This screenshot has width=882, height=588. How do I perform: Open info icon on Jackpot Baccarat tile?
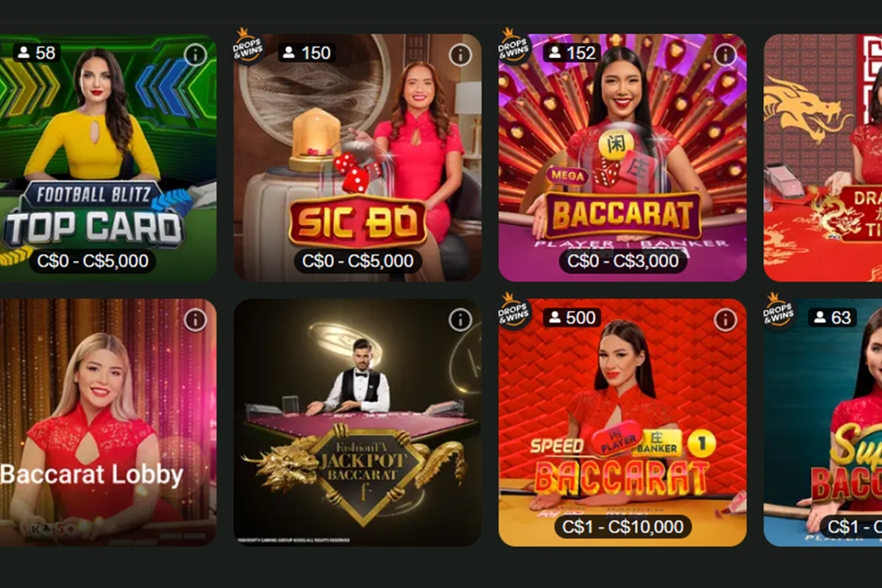tap(460, 320)
